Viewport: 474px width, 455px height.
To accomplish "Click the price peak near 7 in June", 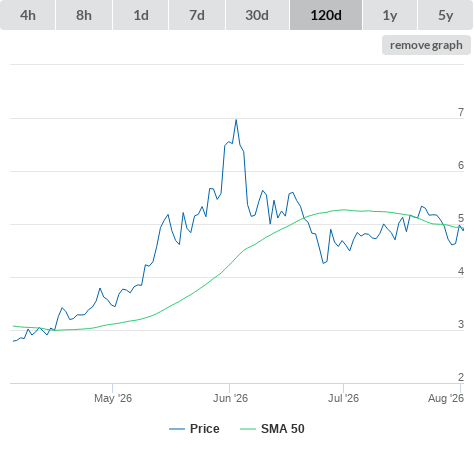I will coord(236,120).
